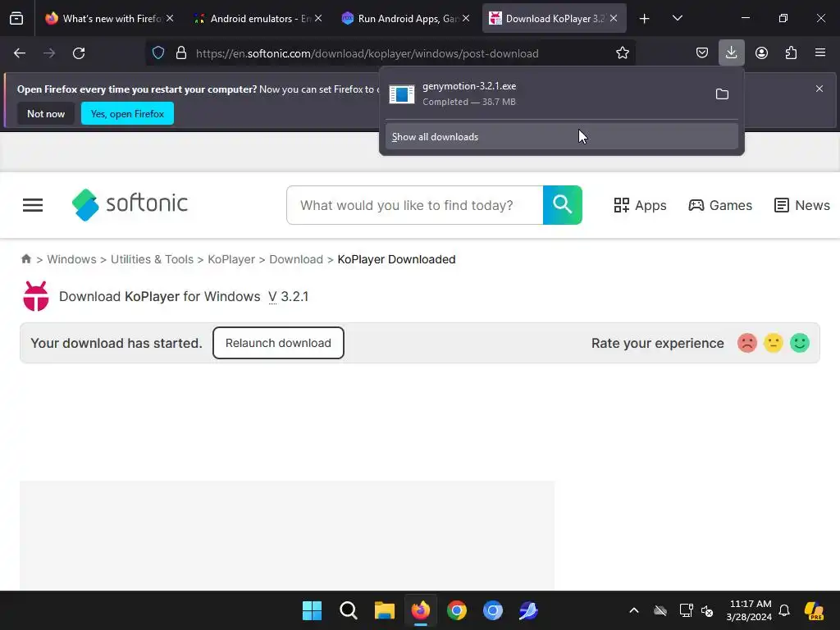Open Windows Start menu

(x=312, y=610)
